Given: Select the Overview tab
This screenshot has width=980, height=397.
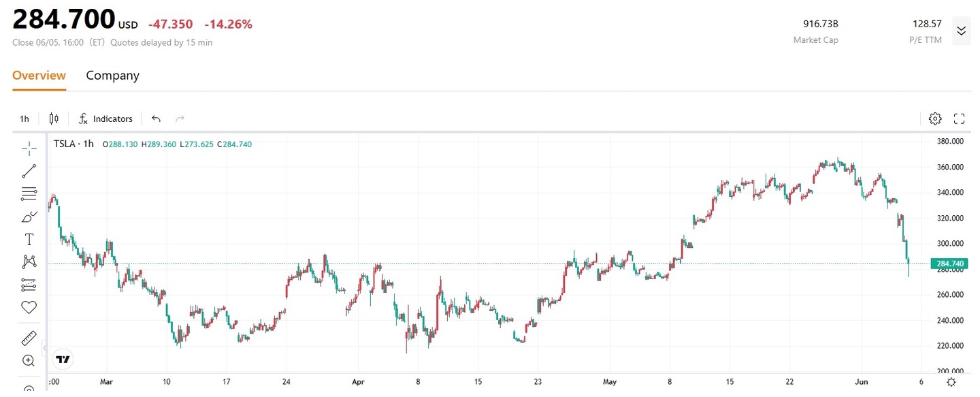Looking at the screenshot, I should 39,76.
